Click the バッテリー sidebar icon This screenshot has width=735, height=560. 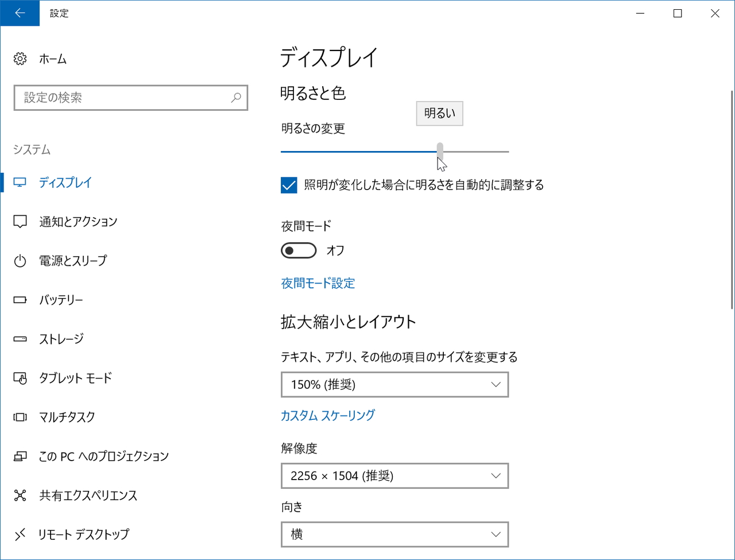coord(20,299)
